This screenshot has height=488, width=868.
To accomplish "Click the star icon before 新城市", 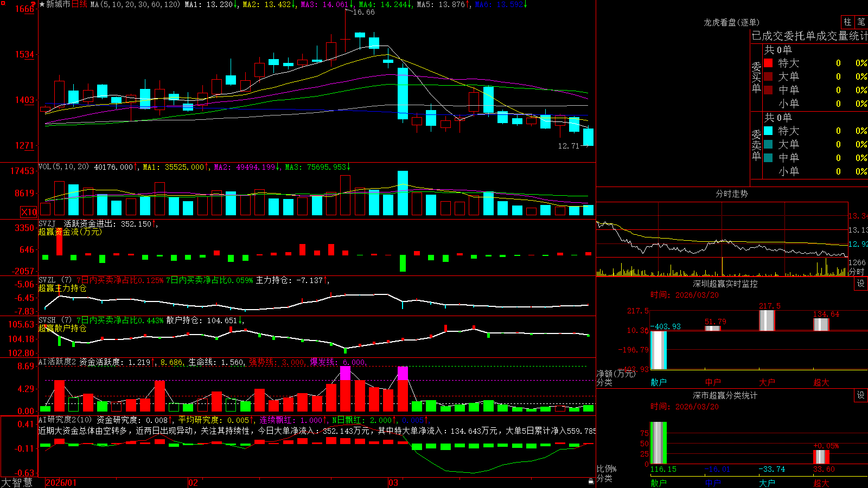I will tap(42, 4).
